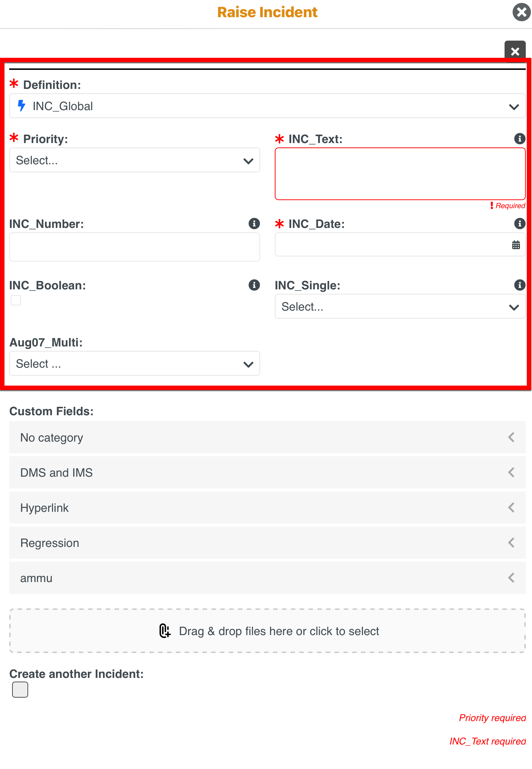Open the Definition dropdown showing INC_Global
This screenshot has width=532, height=769.
pyautogui.click(x=267, y=106)
